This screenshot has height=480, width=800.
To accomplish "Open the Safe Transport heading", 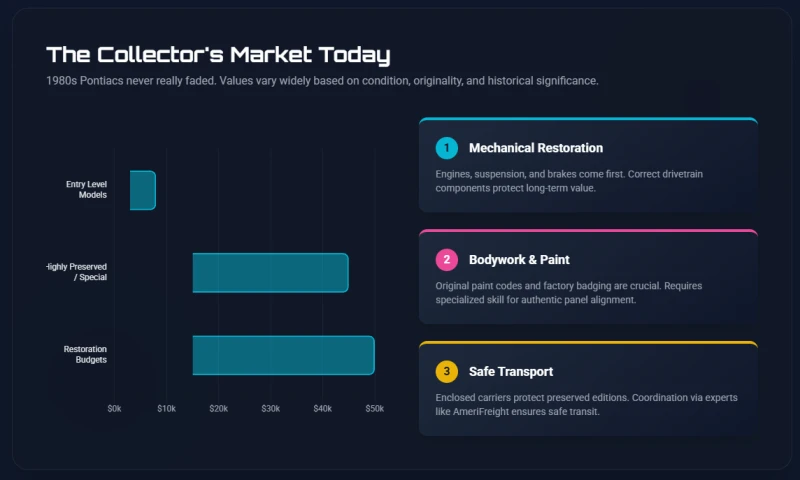I will coord(511,372).
